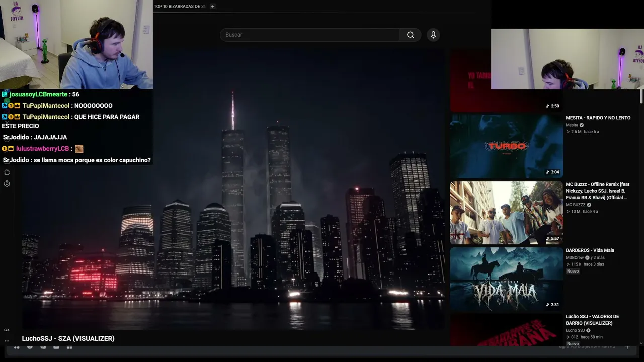The height and width of the screenshot is (362, 644).
Task: Open Opera GX sidebar settings gear
Action: tap(7, 184)
